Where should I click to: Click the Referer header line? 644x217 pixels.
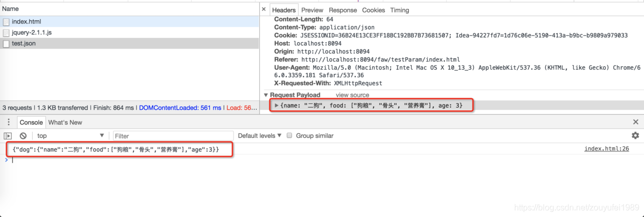(367, 59)
